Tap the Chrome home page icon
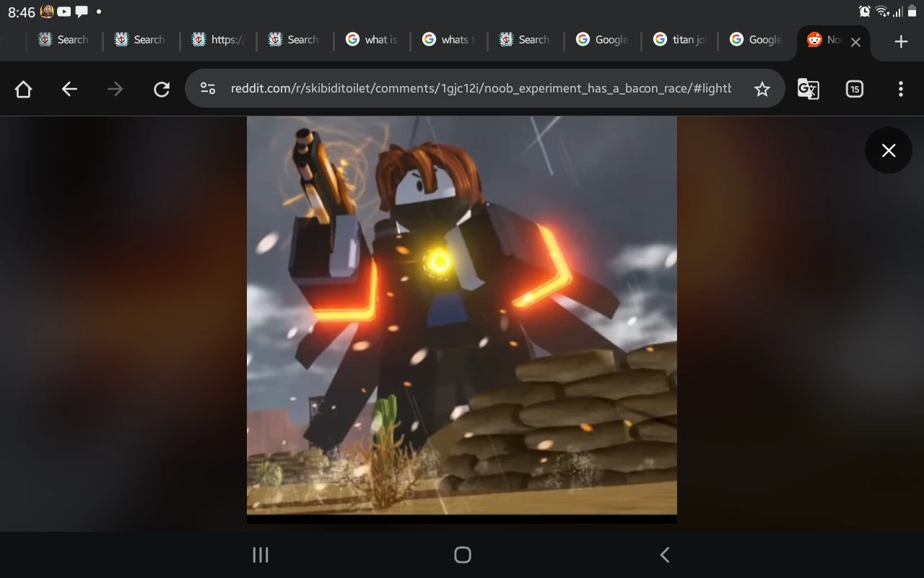Viewport: 924px width, 578px height. click(24, 89)
